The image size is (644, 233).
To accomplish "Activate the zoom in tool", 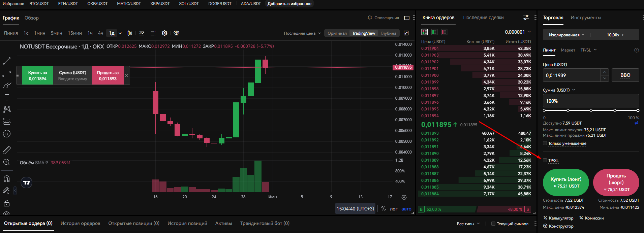I will [7, 162].
